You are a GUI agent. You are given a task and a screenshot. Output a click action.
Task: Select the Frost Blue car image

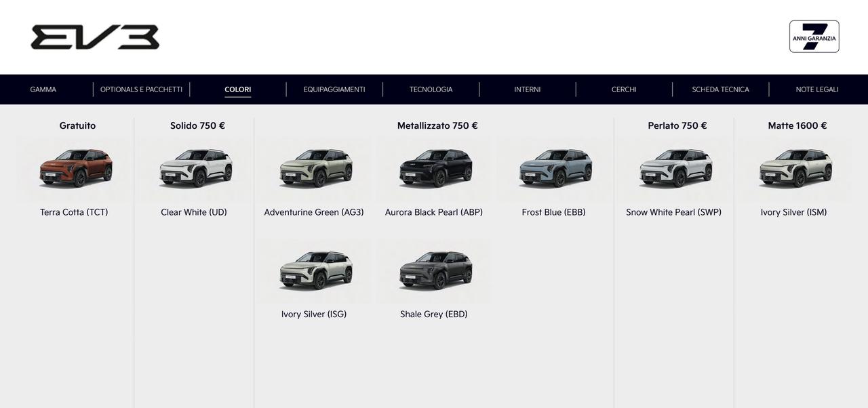(555, 169)
